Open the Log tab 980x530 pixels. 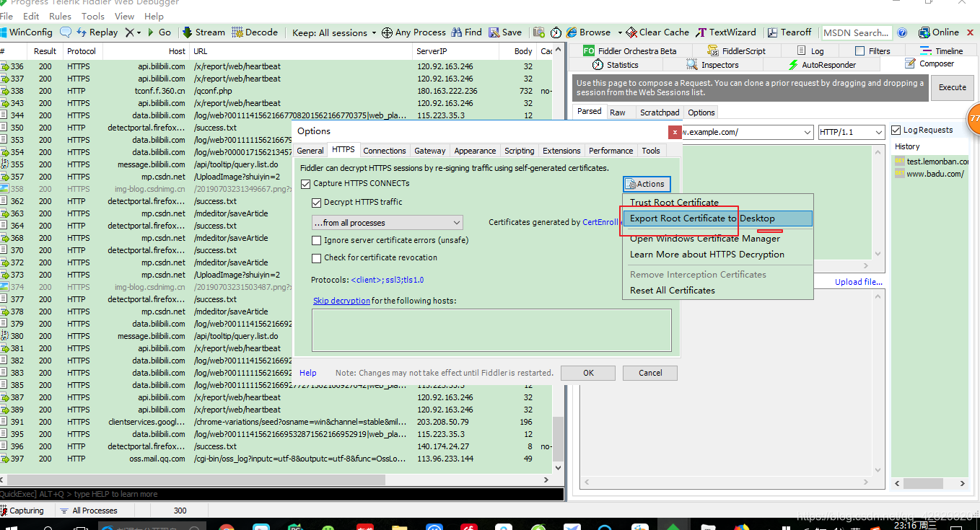[x=811, y=51]
